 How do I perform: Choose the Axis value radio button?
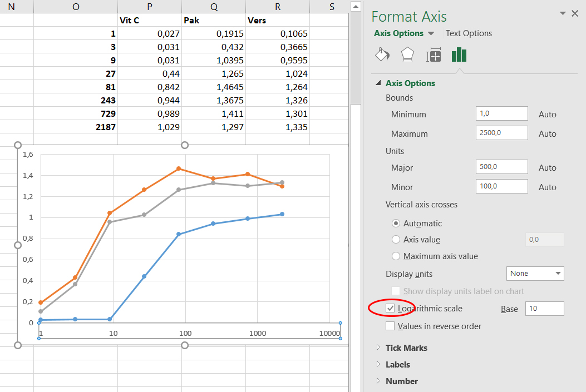point(396,240)
